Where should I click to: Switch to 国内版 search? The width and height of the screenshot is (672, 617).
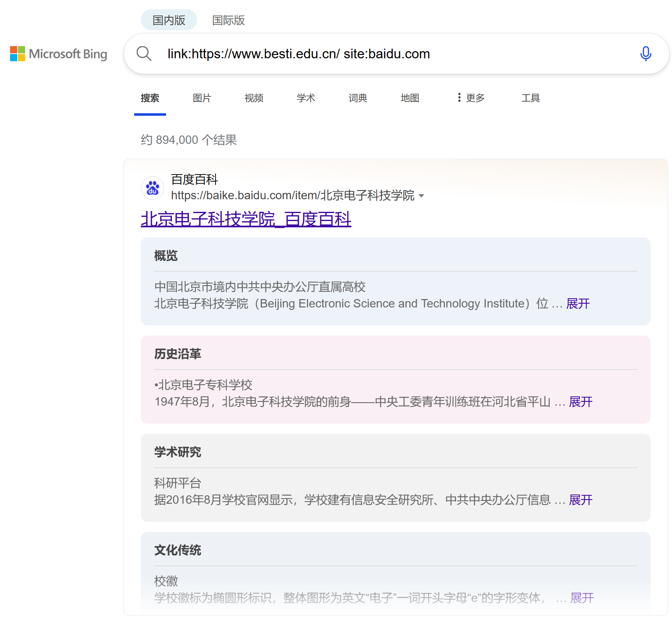pos(169,20)
